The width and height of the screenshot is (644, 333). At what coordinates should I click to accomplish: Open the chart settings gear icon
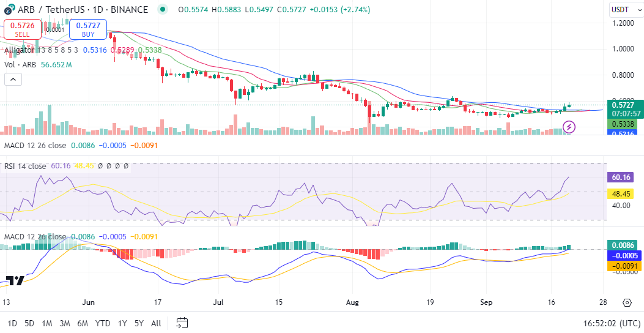coord(627,303)
